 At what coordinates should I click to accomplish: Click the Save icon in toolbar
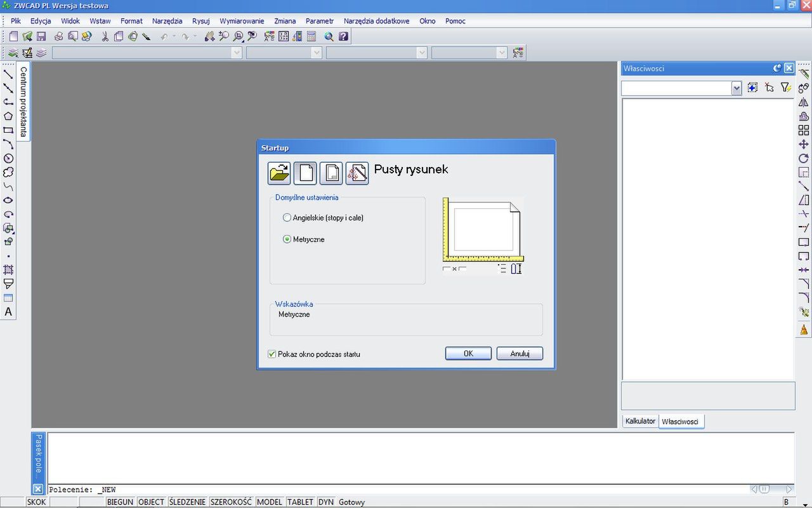click(x=41, y=37)
